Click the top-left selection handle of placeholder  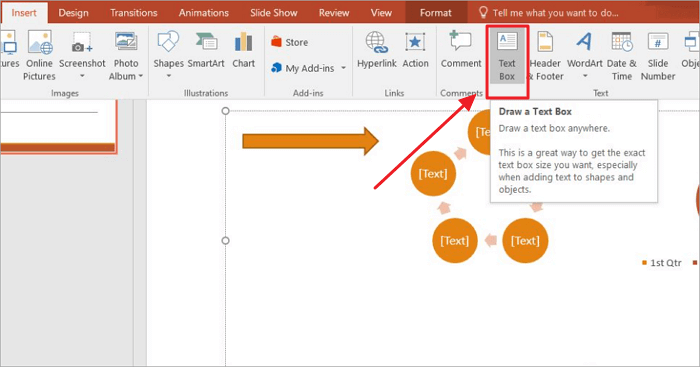coord(225,111)
